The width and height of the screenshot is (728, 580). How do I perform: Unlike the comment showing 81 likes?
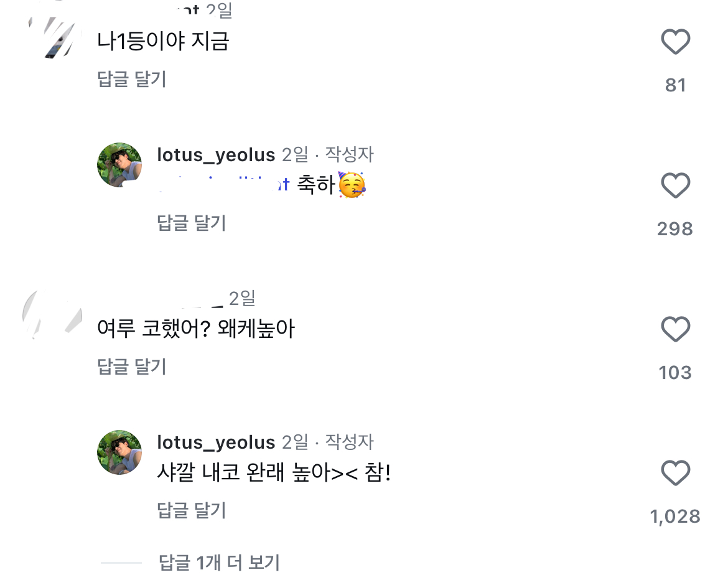(675, 42)
